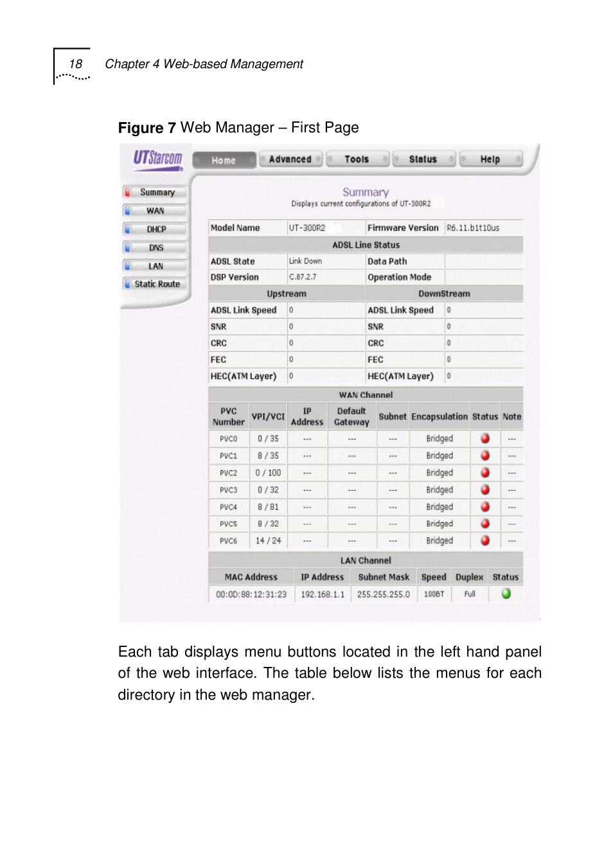
Task: Switch to the Tools tab
Action: [x=357, y=159]
